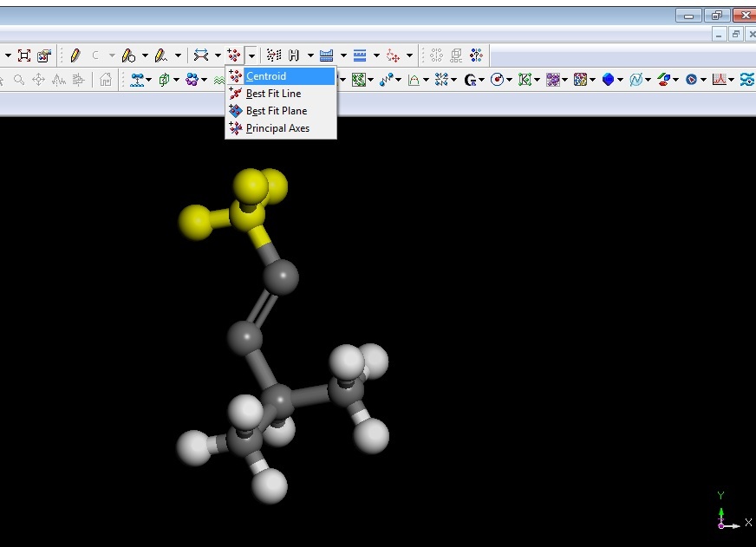The image size is (756, 547).
Task: Click the red movement arrows icon
Action: pos(393,55)
